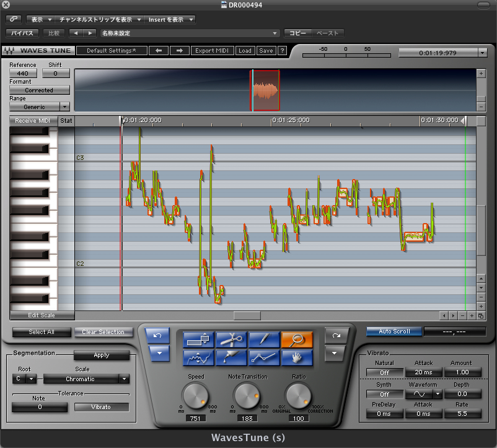Open the Insert を表示 menu
Image resolution: width=497 pixels, height=448 pixels.
[x=170, y=19]
